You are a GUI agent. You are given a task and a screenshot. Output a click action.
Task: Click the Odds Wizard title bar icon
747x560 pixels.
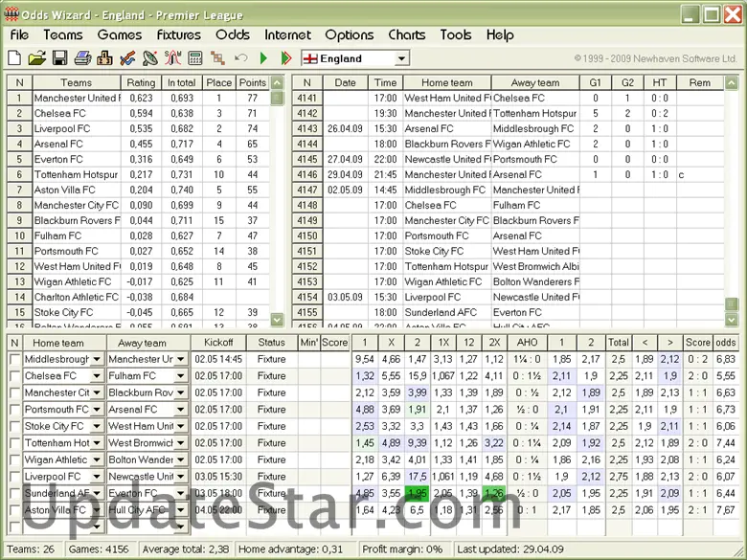tap(11, 14)
